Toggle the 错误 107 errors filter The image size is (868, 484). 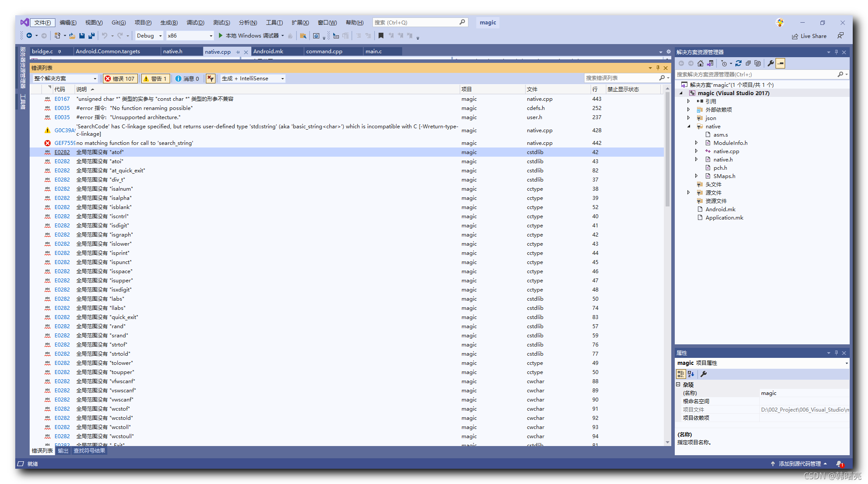coord(120,79)
